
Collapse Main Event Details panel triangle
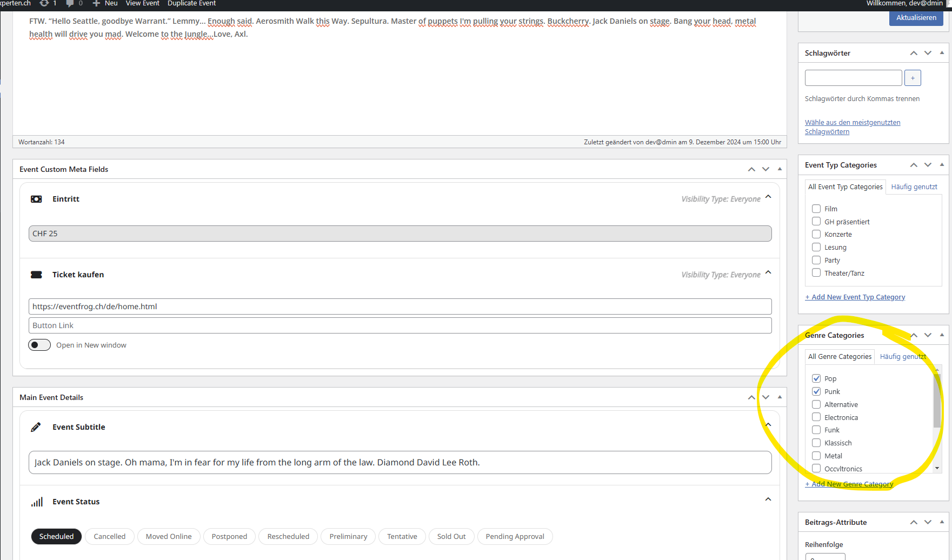pyautogui.click(x=780, y=397)
